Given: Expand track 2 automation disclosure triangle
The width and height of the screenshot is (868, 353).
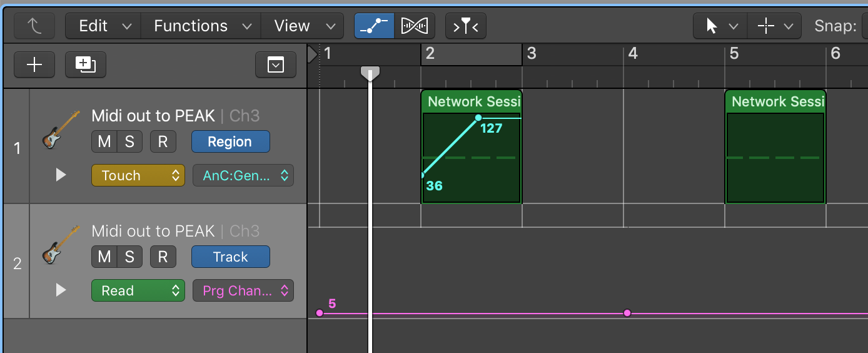Looking at the screenshot, I should click(61, 290).
